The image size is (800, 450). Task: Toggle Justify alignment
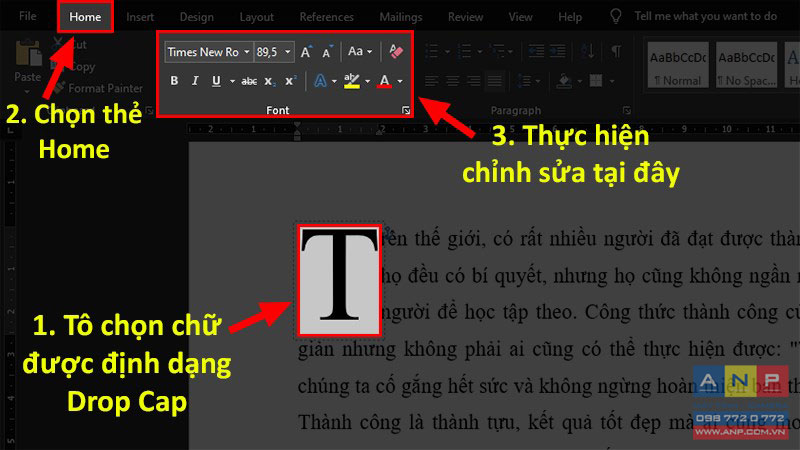pos(494,81)
